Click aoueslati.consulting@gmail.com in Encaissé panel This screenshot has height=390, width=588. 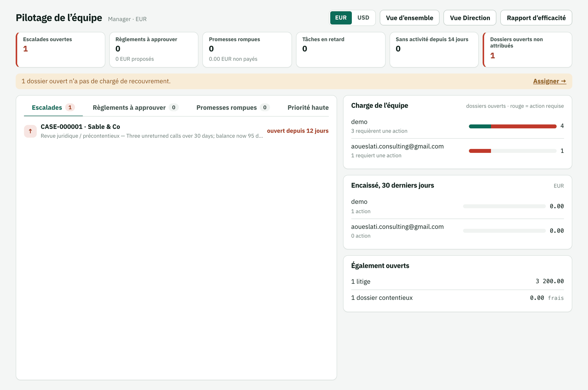398,227
